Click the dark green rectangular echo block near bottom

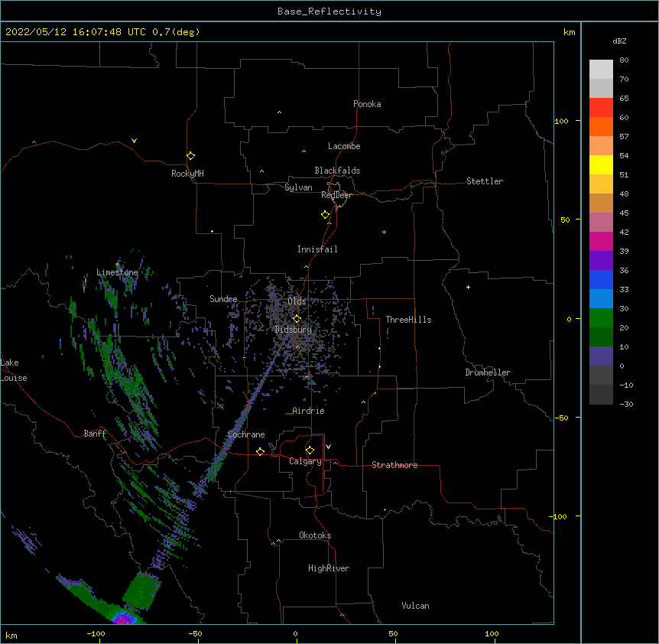point(141,590)
